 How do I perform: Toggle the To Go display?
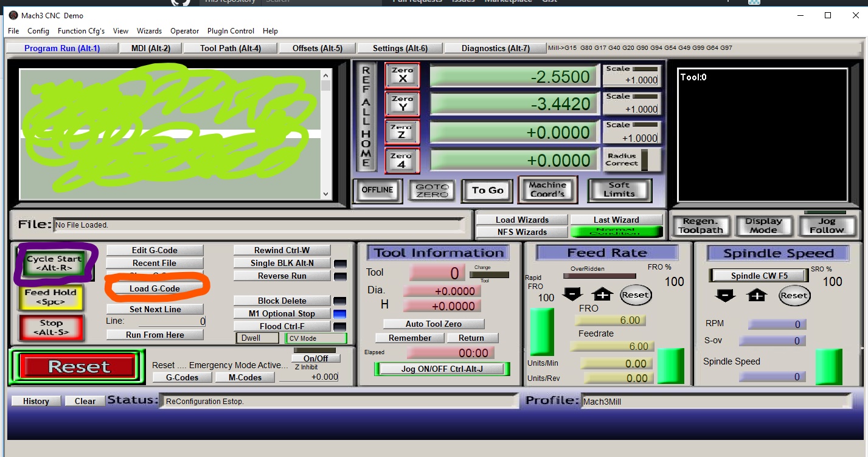click(x=487, y=190)
